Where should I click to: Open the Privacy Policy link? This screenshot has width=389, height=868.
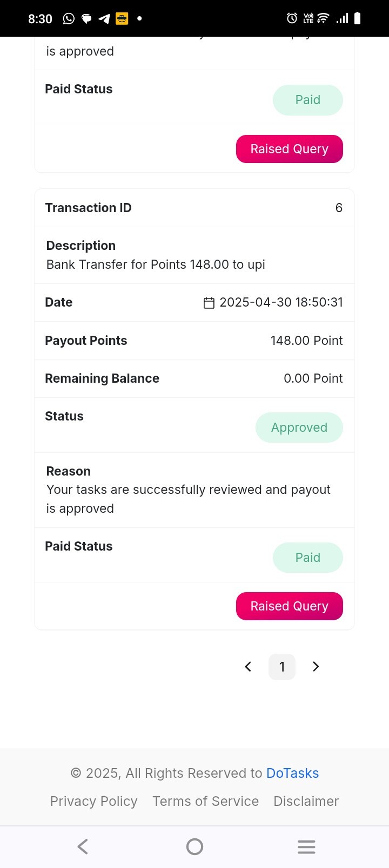tap(94, 801)
